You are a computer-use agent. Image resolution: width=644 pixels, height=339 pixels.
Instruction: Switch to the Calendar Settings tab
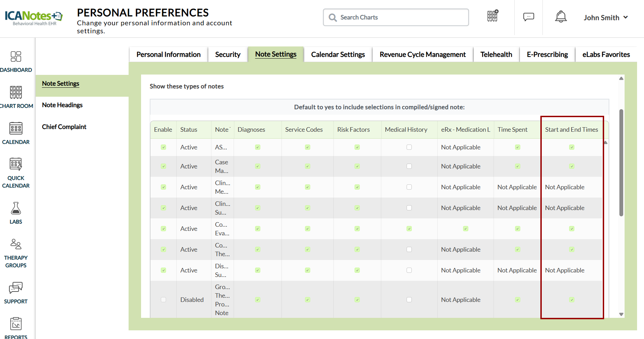click(x=338, y=54)
